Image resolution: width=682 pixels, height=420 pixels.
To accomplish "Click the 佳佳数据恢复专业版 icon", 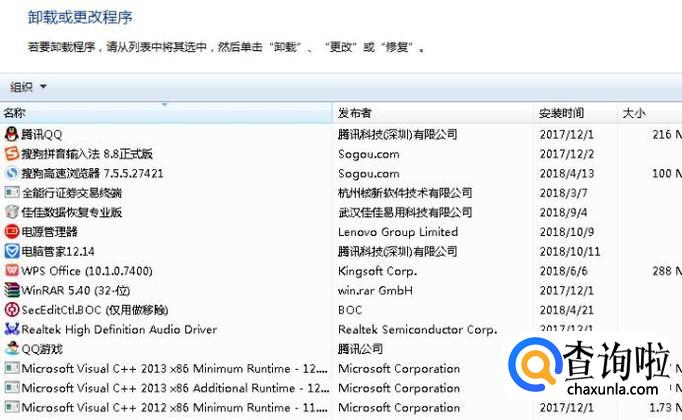I will click(x=12, y=212).
